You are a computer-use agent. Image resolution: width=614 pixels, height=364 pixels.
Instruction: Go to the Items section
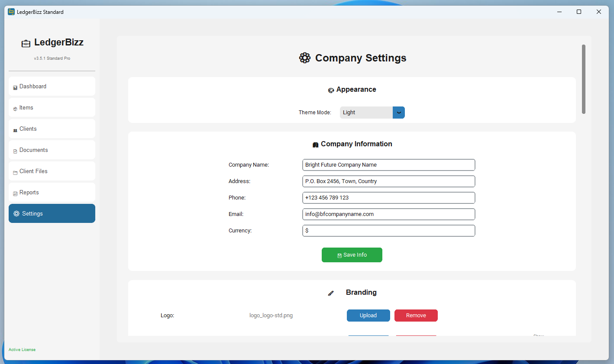tap(52, 107)
